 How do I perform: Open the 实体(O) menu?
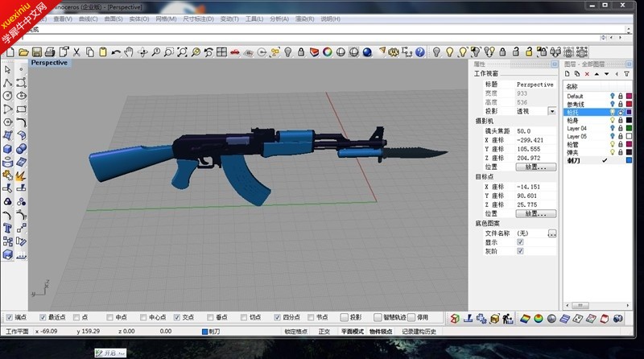coord(138,19)
